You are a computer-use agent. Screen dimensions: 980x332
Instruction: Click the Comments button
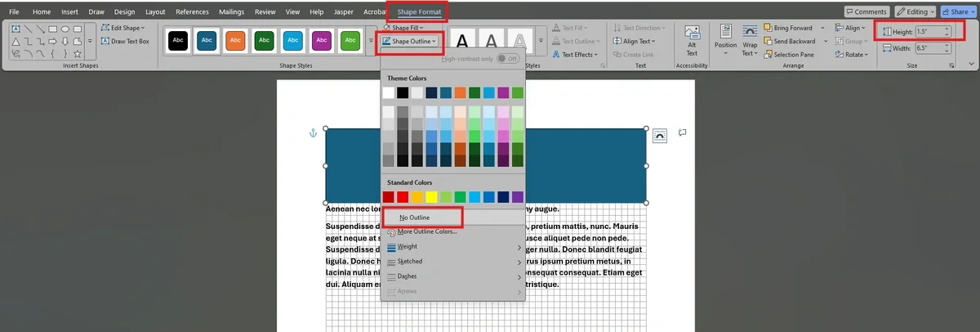coord(867,11)
